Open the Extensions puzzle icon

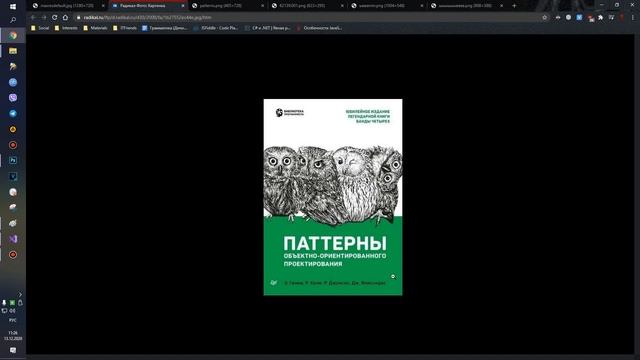600,18
